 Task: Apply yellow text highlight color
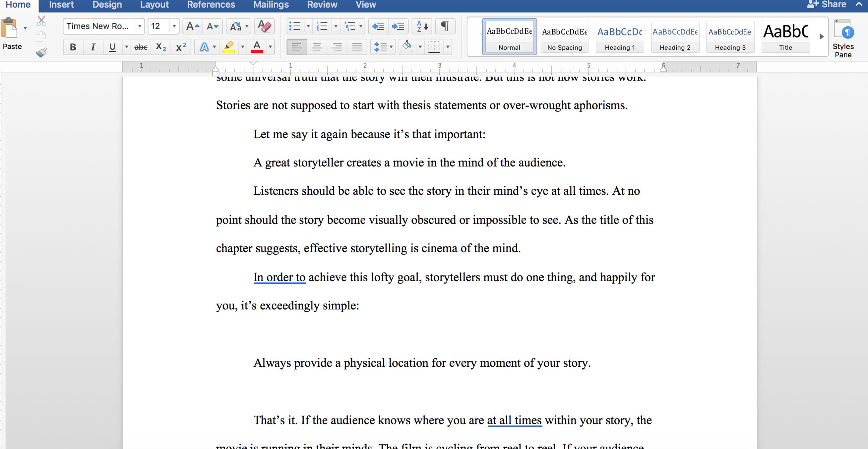point(228,47)
